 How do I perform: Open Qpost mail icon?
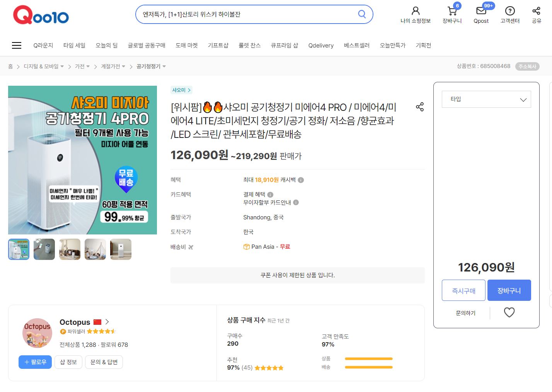481,10
